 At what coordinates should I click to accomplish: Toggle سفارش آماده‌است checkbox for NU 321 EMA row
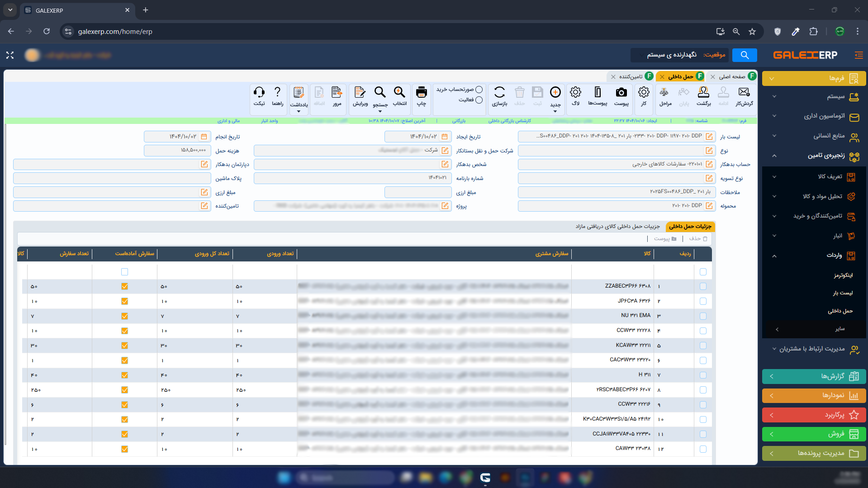click(124, 316)
